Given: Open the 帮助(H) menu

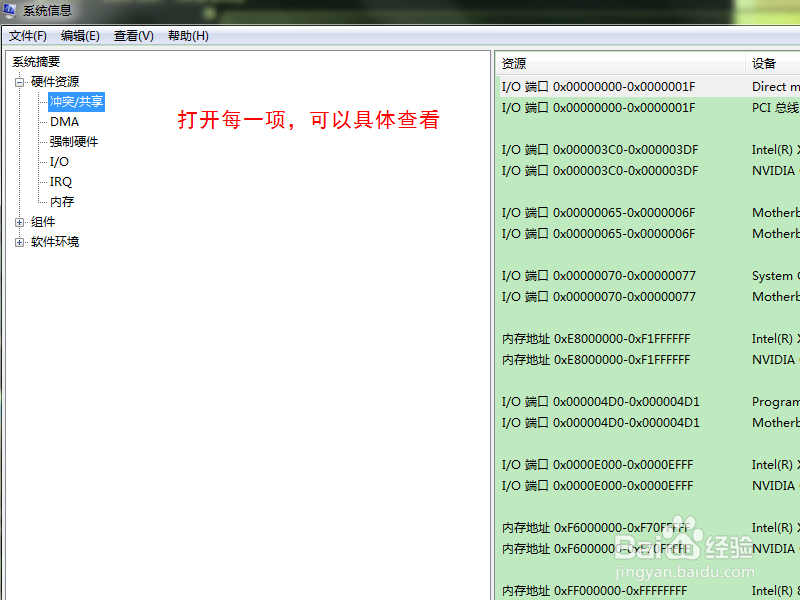Looking at the screenshot, I should 187,35.
